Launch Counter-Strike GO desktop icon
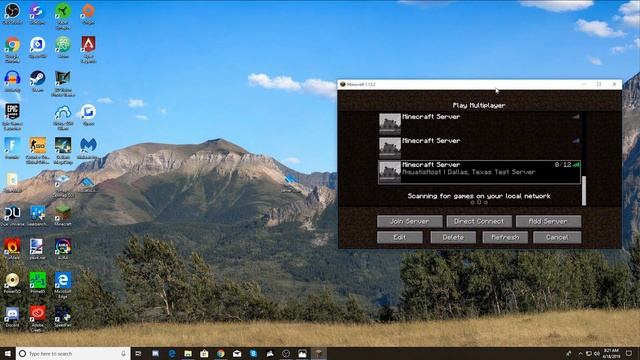Viewport: 640px width, 360px height. click(x=38, y=150)
